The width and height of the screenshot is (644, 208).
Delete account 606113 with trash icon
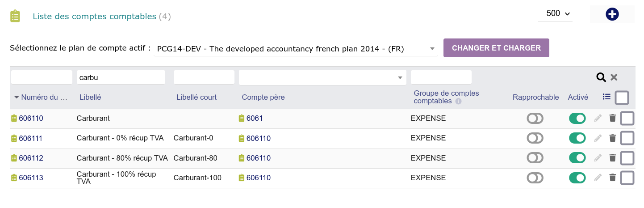pos(612,178)
